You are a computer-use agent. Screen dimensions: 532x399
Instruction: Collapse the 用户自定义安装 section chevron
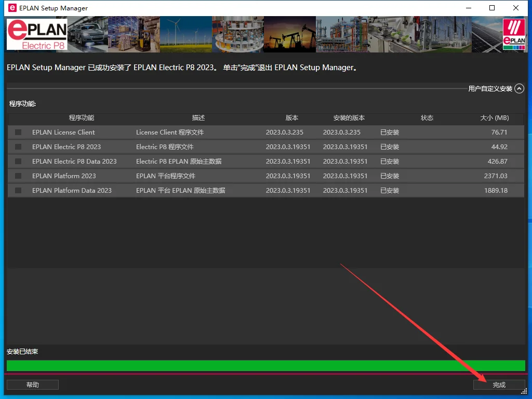click(x=519, y=89)
